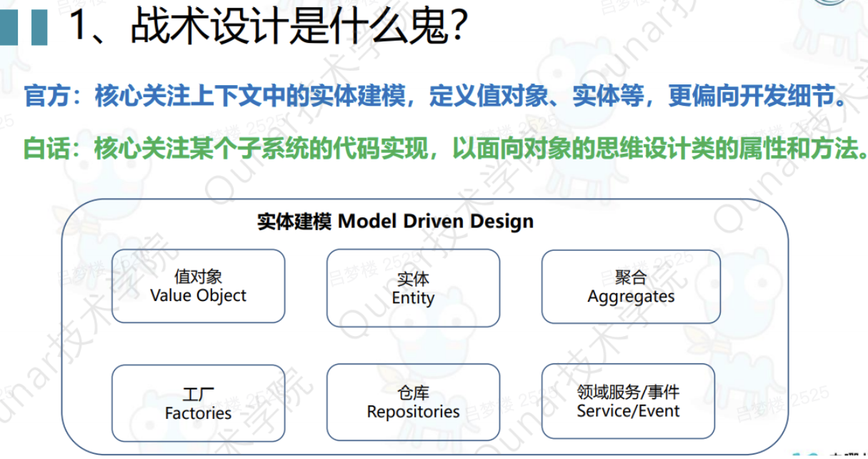Click the "实体 Entity" box
Viewport: 868px width, 459px height.
(413, 288)
